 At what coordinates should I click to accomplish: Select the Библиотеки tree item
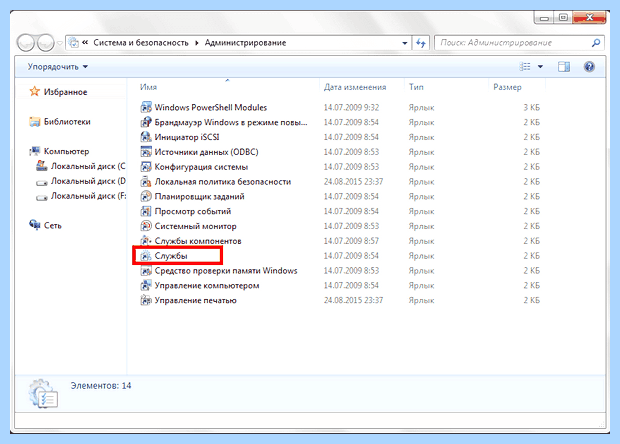point(67,121)
